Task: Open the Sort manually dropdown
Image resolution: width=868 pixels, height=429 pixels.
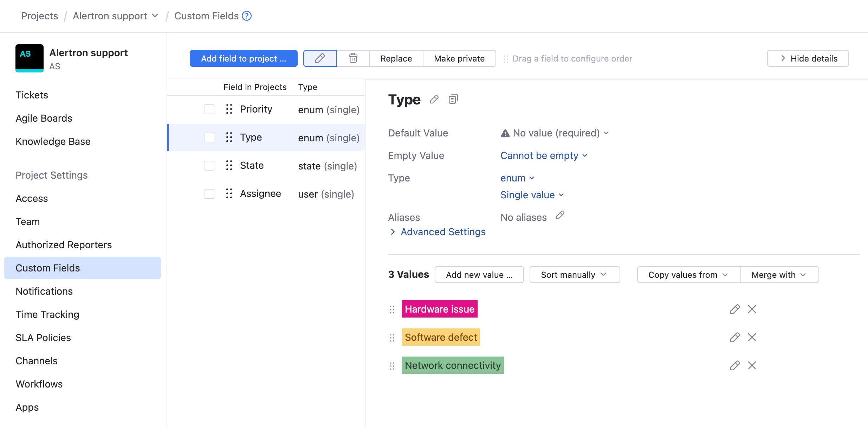Action: pyautogui.click(x=574, y=275)
